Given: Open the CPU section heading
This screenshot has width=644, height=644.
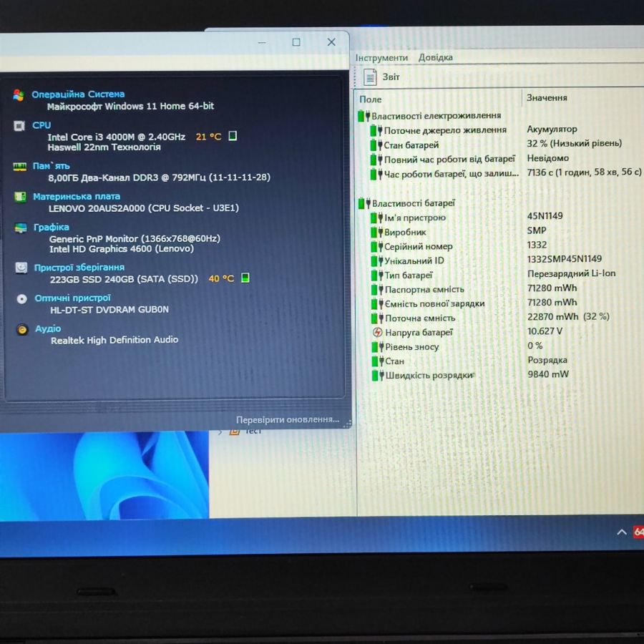Looking at the screenshot, I should pyautogui.click(x=42, y=125).
